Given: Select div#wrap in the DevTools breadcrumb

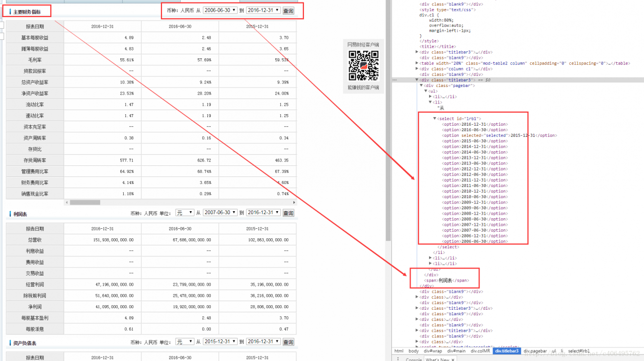Looking at the screenshot, I should [x=433, y=351].
